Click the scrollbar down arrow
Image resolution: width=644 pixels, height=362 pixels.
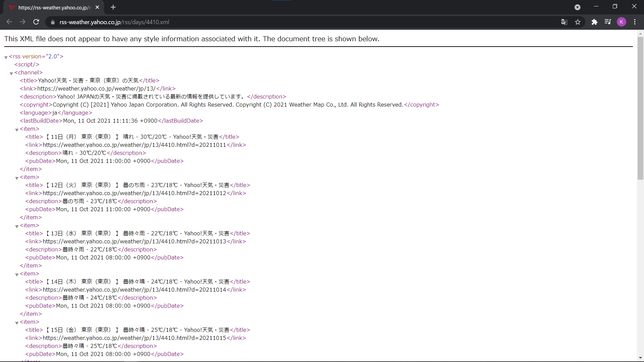[x=640, y=358]
